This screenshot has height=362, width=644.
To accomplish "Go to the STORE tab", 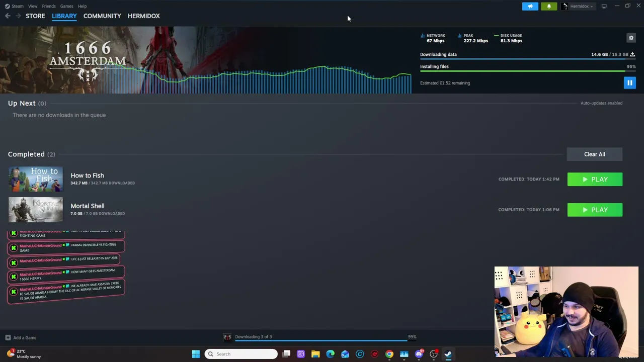I will pos(35,16).
